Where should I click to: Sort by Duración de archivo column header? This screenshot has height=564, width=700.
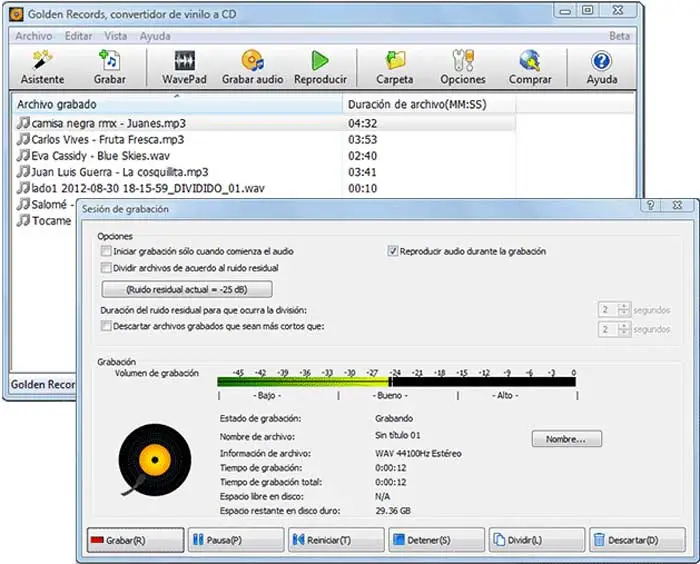(x=429, y=104)
